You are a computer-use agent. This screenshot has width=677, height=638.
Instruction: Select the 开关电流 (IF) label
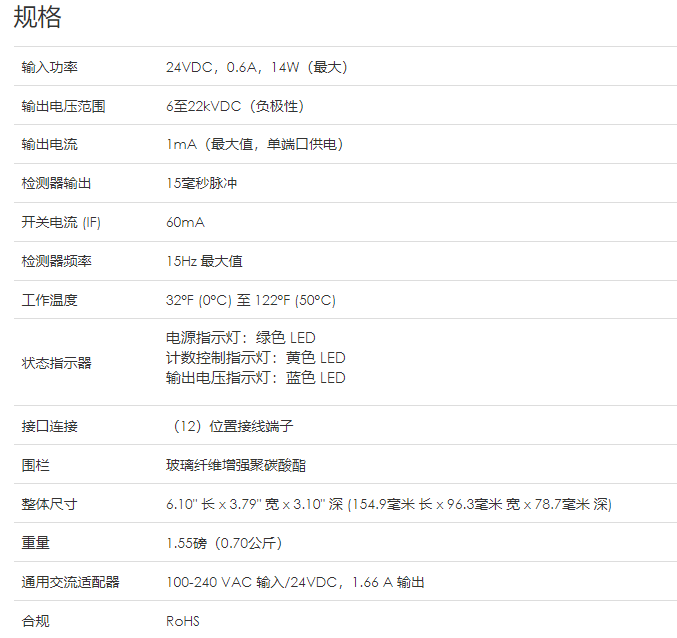click(61, 222)
